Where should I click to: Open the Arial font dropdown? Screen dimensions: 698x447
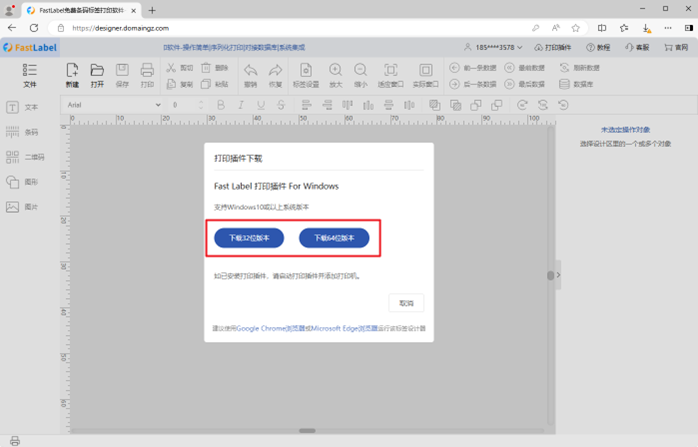pos(114,105)
